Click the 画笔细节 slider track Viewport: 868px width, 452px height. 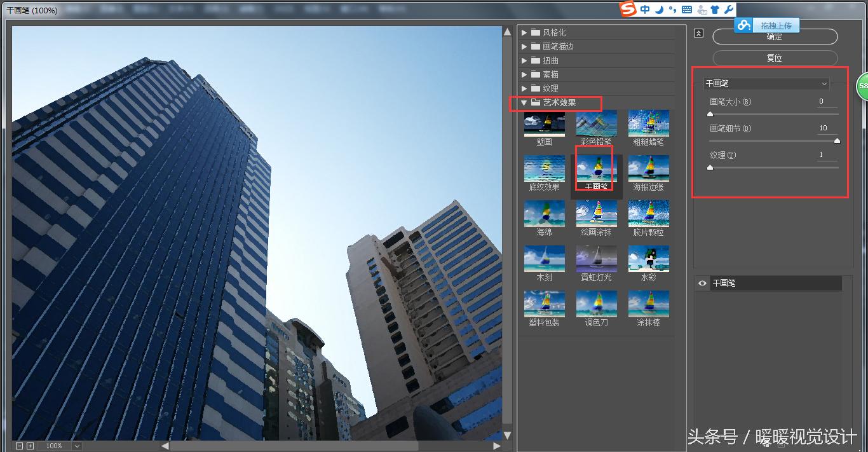pos(773,141)
